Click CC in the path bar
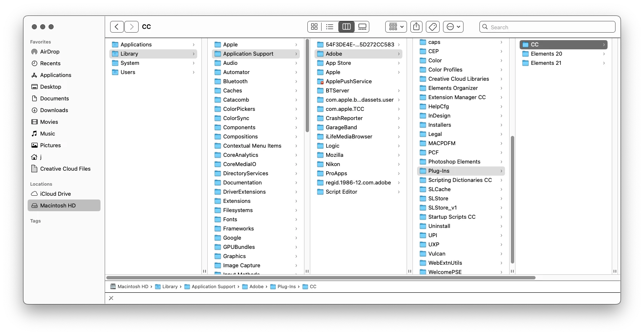 click(x=309, y=287)
